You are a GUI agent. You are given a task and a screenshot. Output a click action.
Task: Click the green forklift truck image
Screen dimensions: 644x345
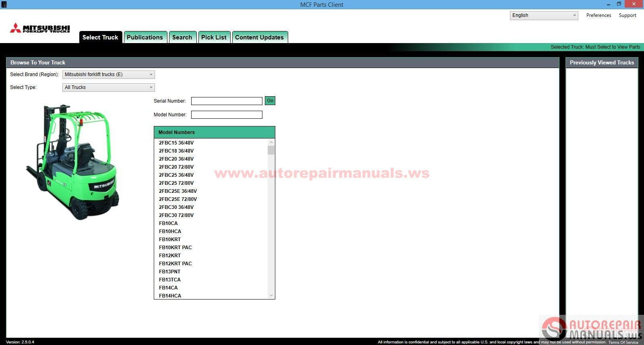click(x=74, y=162)
